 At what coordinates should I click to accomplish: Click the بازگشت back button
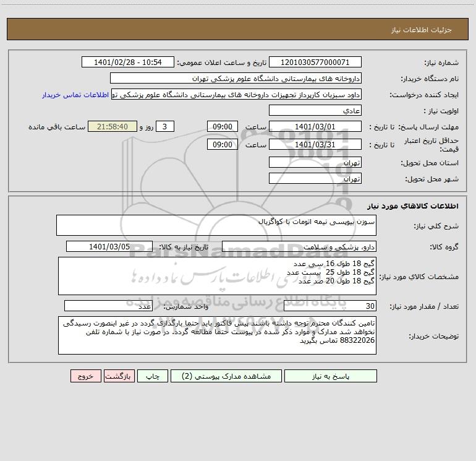(119, 376)
